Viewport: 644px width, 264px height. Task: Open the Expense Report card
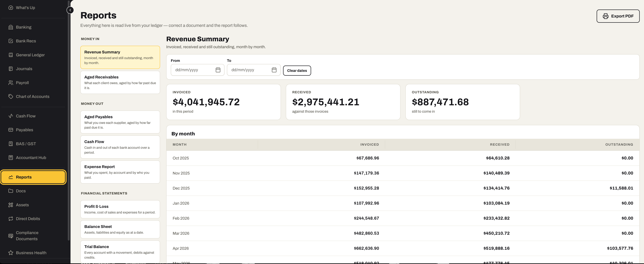point(120,172)
